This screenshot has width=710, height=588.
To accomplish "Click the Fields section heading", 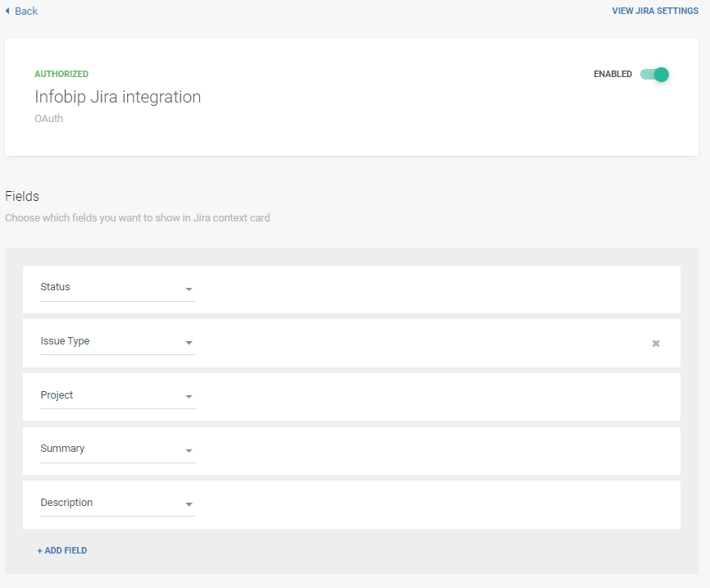I will 22,197.
